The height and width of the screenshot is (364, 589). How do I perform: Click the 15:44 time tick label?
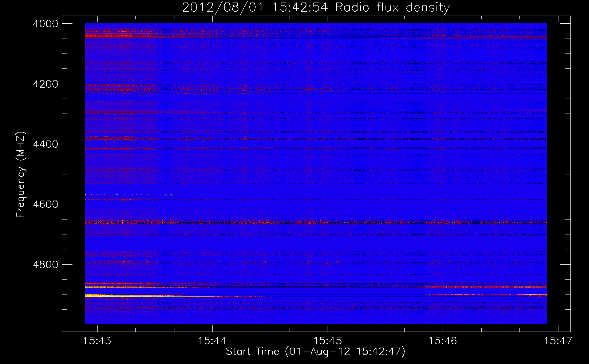pyautogui.click(x=212, y=341)
